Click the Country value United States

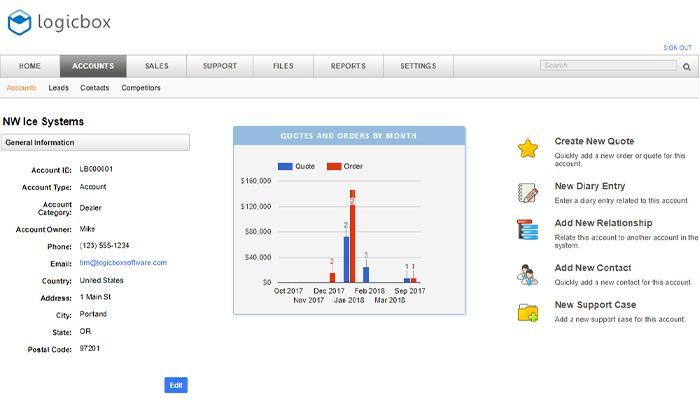(101, 280)
